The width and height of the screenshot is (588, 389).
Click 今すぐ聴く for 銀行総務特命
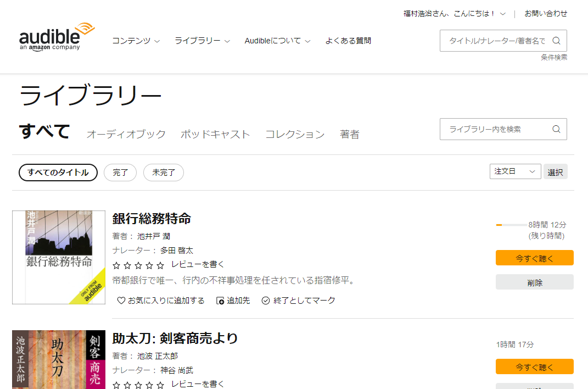click(534, 258)
